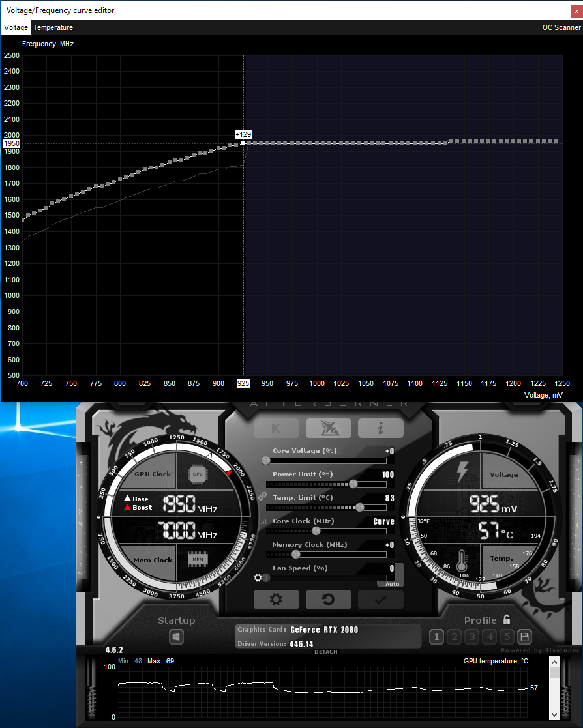This screenshot has width=583, height=728.
Task: Toggle the power/temp limit link icon
Action: tap(262, 496)
